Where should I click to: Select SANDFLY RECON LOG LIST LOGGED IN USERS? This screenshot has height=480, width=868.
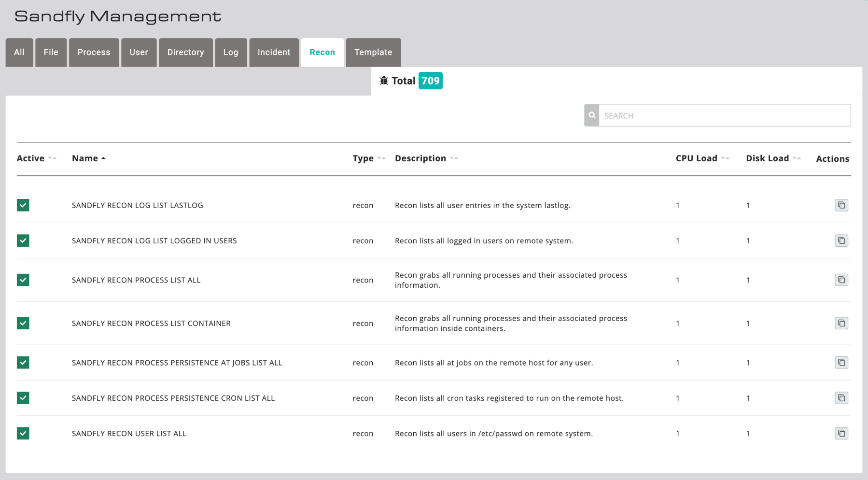coord(154,240)
